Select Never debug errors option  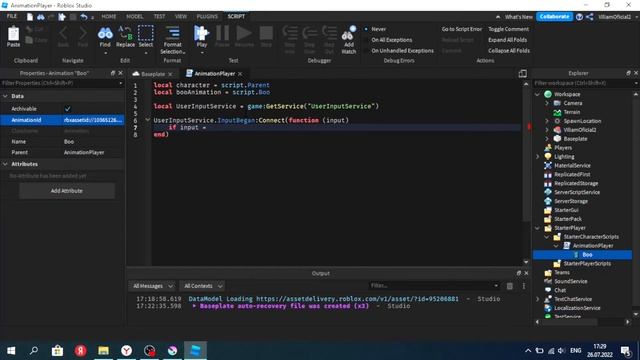coord(379,29)
